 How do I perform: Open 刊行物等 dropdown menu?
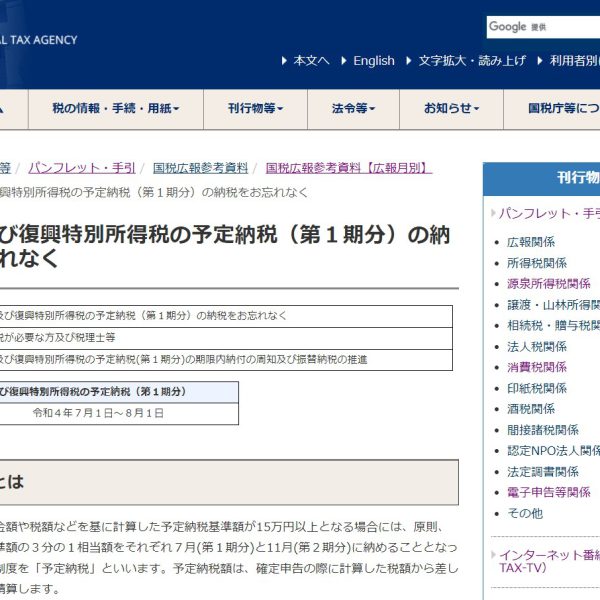tap(255, 109)
